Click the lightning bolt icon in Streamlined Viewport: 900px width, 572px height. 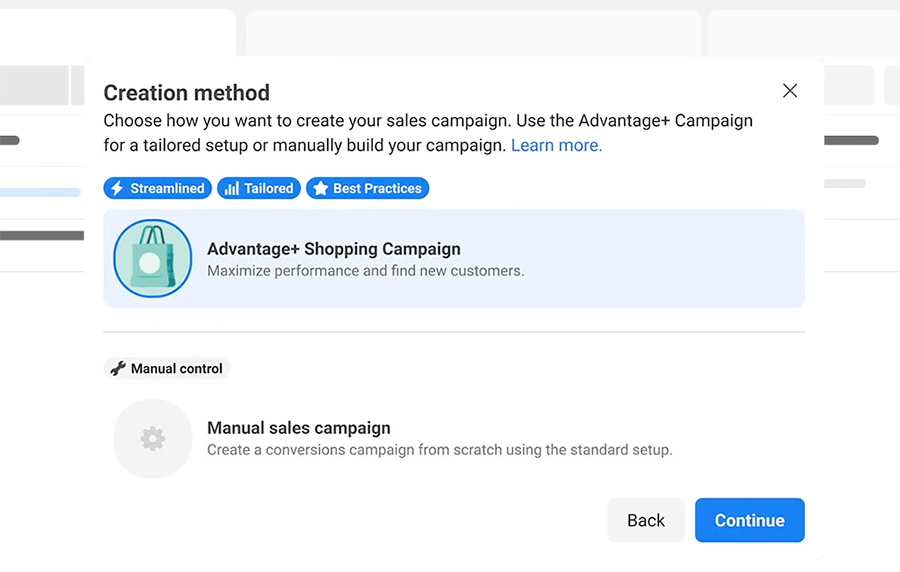tap(117, 188)
